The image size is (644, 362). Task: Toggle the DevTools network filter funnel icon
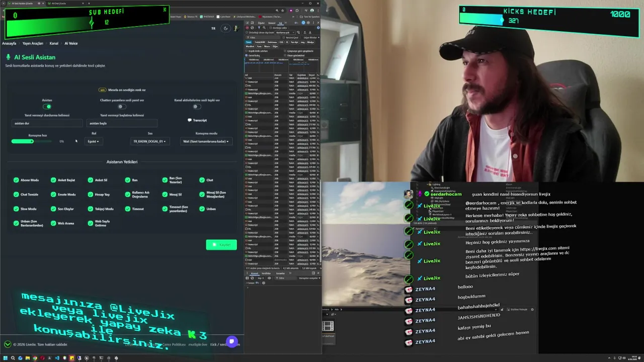point(259,28)
